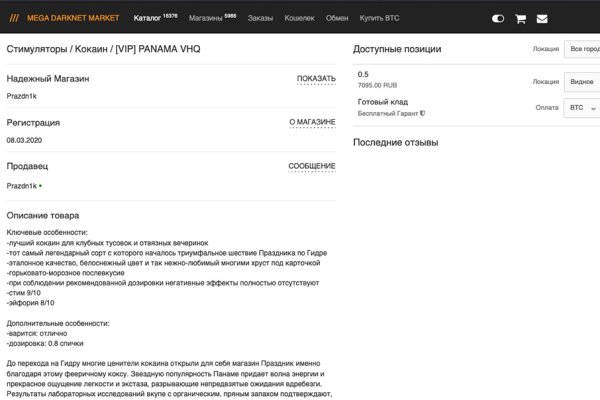This screenshot has width=600, height=400.
Task: Open the Магазины menu item
Action: pyautogui.click(x=212, y=17)
